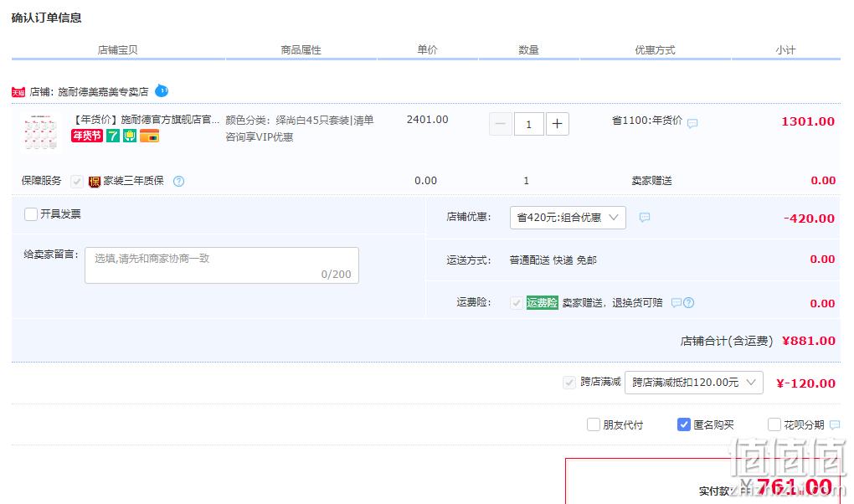The height and width of the screenshot is (504, 854).
Task: Click the 保 warranty badge icon
Action: (95, 182)
